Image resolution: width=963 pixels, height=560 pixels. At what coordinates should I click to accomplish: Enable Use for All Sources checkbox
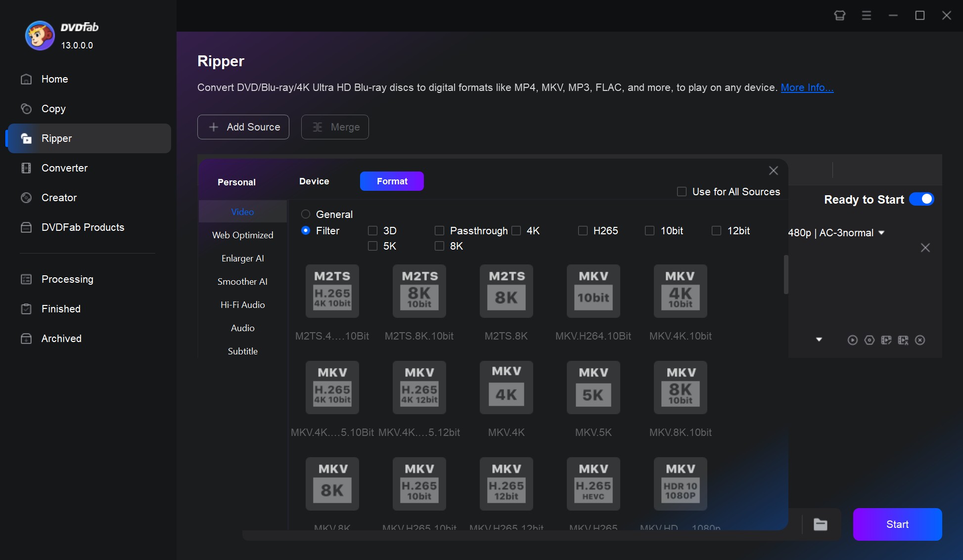682,191
